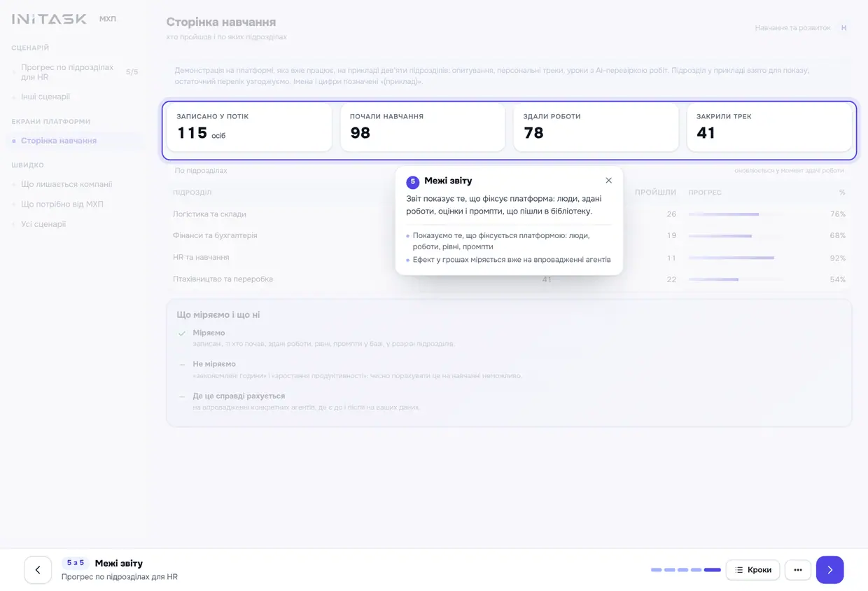Open Що лишається компанії link
868x591 pixels.
point(66,184)
